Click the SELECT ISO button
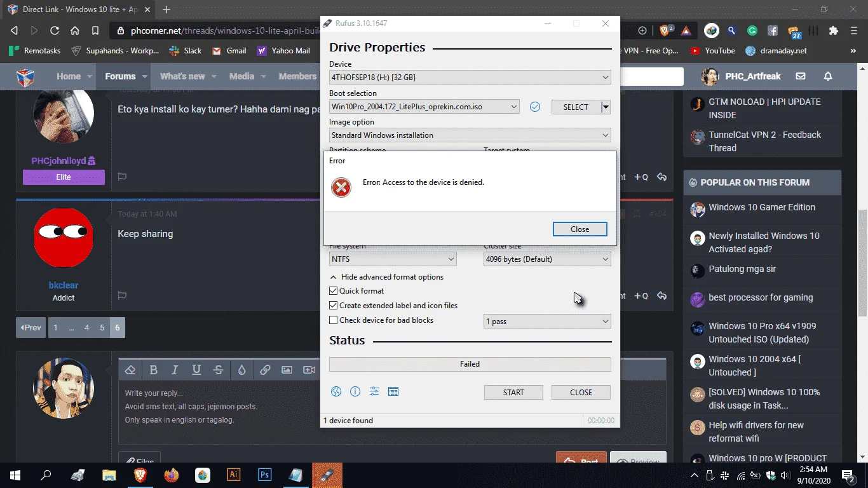Image resolution: width=868 pixels, height=488 pixels. click(576, 107)
